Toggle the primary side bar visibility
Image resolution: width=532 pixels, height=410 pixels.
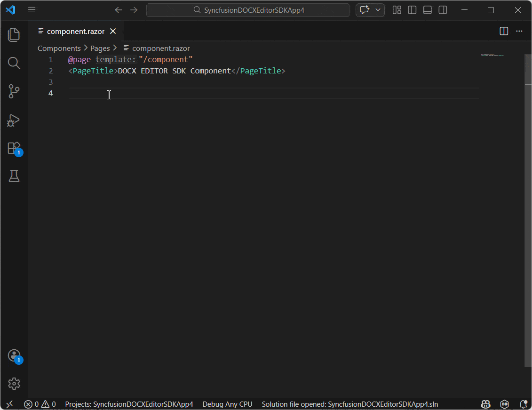pyautogui.click(x=412, y=10)
